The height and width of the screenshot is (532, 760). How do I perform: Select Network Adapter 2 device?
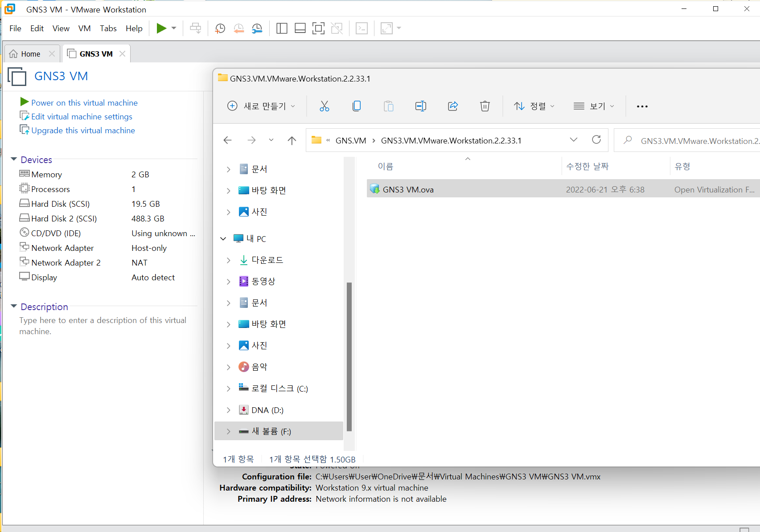pos(107,263)
